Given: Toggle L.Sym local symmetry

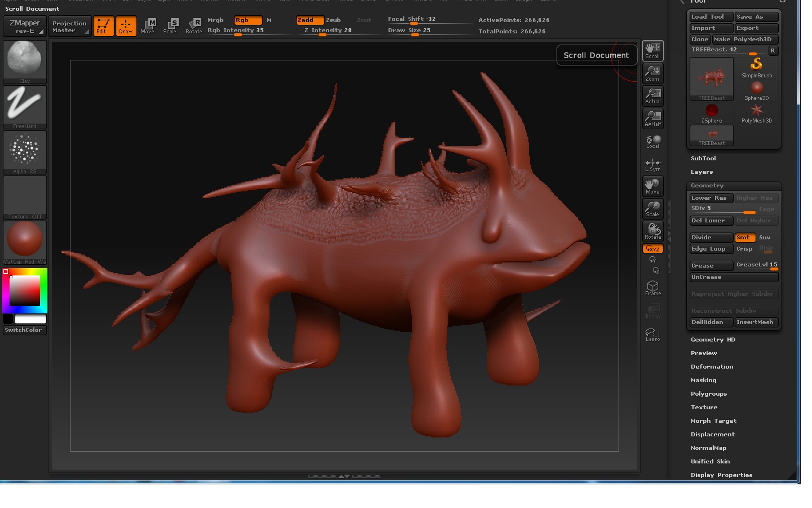Looking at the screenshot, I should (x=652, y=165).
